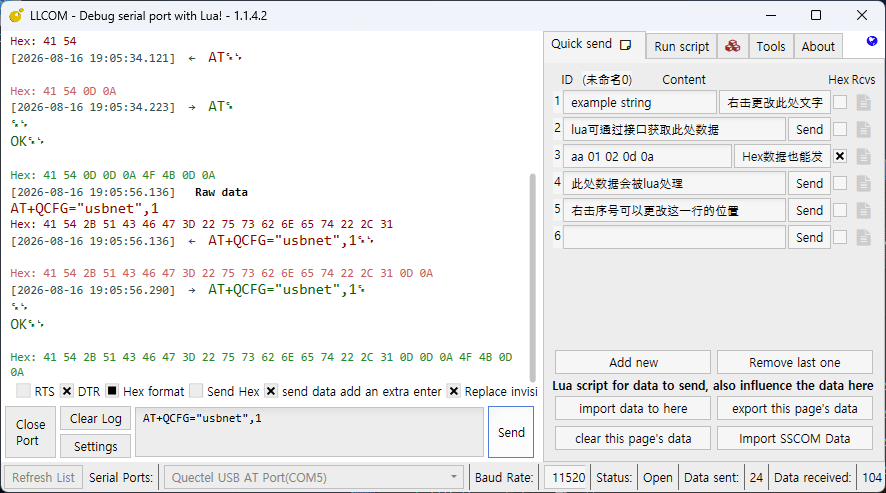Click the document icon on row 4
The height and width of the screenshot is (493, 886).
(863, 183)
